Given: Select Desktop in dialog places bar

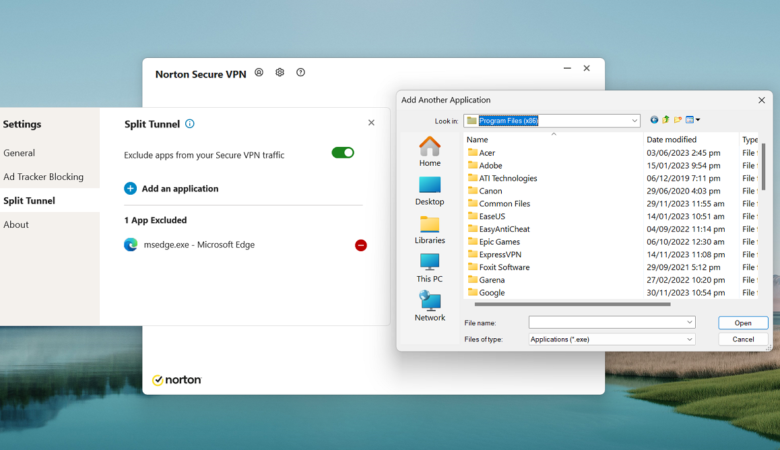Looking at the screenshot, I should coord(429,191).
